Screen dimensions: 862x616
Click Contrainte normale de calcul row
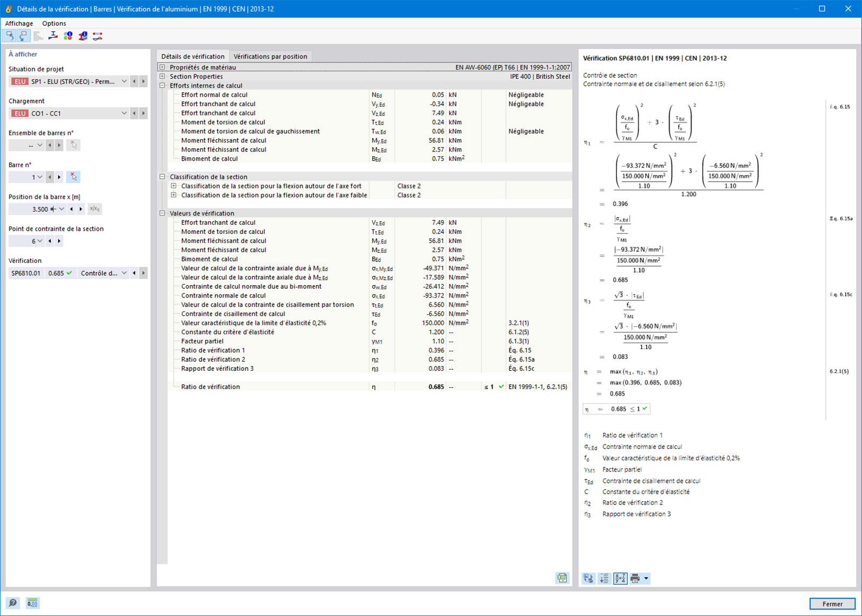pyautogui.click(x=370, y=295)
